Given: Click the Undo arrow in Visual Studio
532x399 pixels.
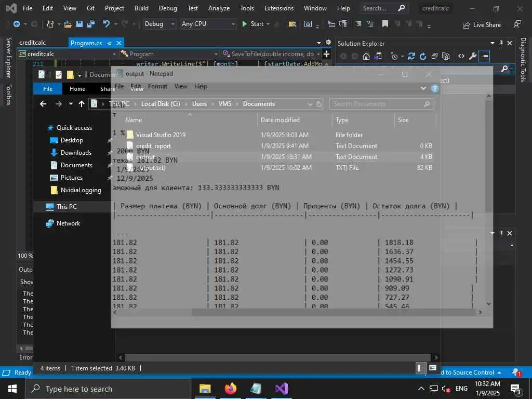Looking at the screenshot, I should (x=107, y=24).
